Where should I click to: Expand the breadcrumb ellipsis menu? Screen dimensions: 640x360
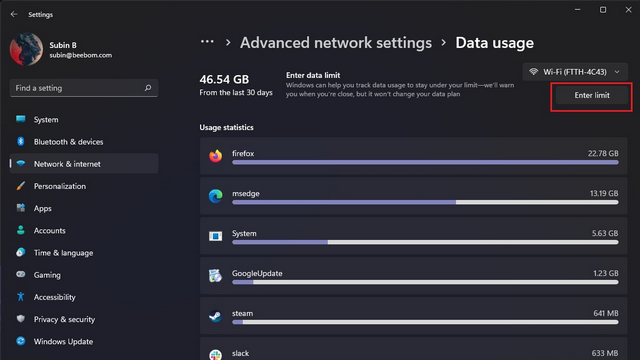point(207,42)
